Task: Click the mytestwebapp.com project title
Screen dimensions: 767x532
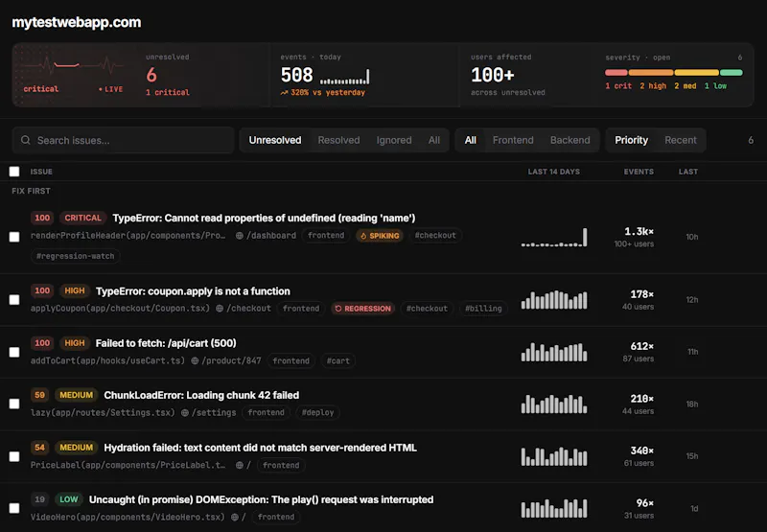Action: click(77, 22)
